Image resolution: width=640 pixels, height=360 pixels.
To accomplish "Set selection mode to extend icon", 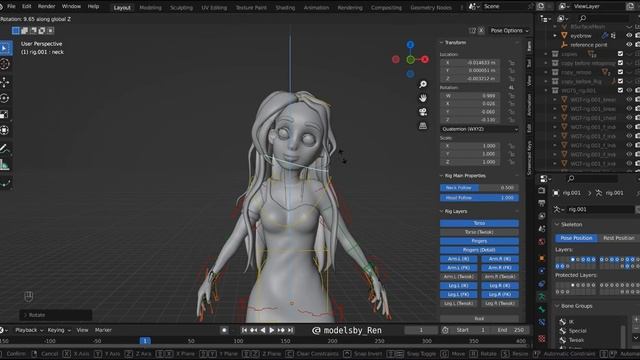I will point(24,31).
